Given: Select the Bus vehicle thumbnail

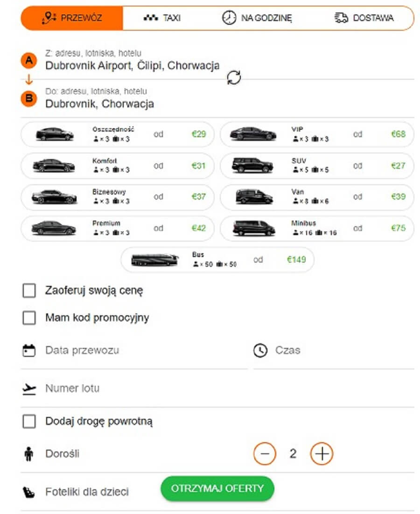Looking at the screenshot, I should point(154,260).
